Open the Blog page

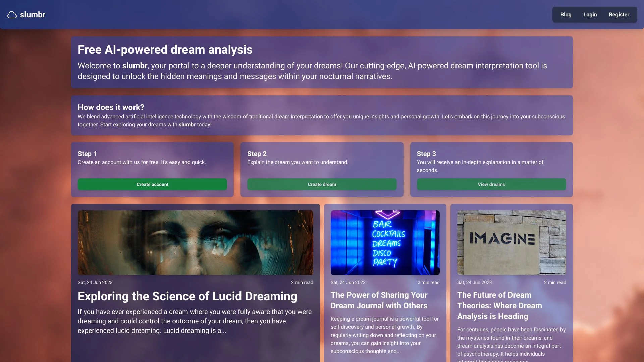coord(566,14)
